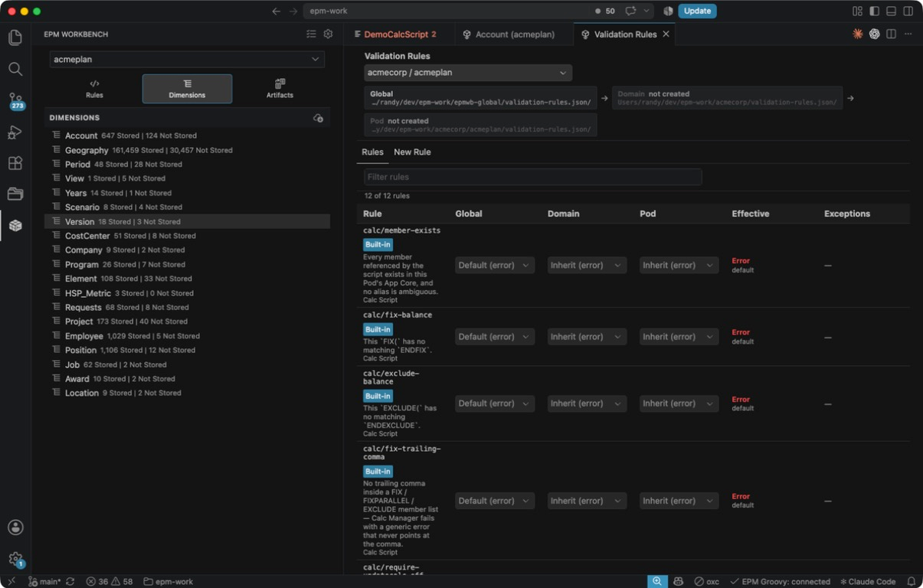This screenshot has width=923, height=588.
Task: Open the editor More Actions ellipsis
Action: [x=908, y=34]
